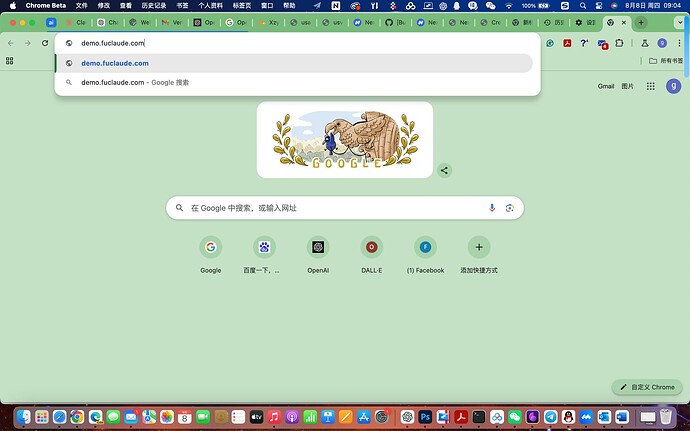Screen dimensions: 690x431
Task: Click the question-mark extension icon
Action: [584, 43]
